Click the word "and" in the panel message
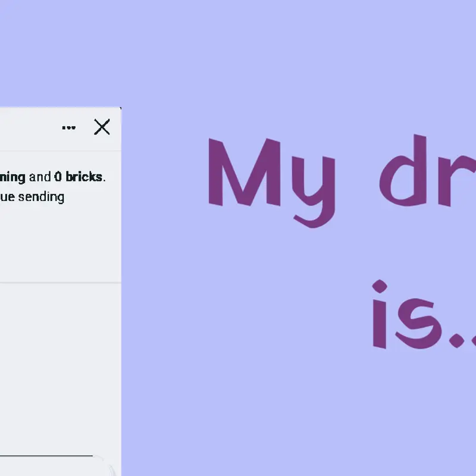Image resolution: width=476 pixels, height=476 pixels. click(40, 177)
